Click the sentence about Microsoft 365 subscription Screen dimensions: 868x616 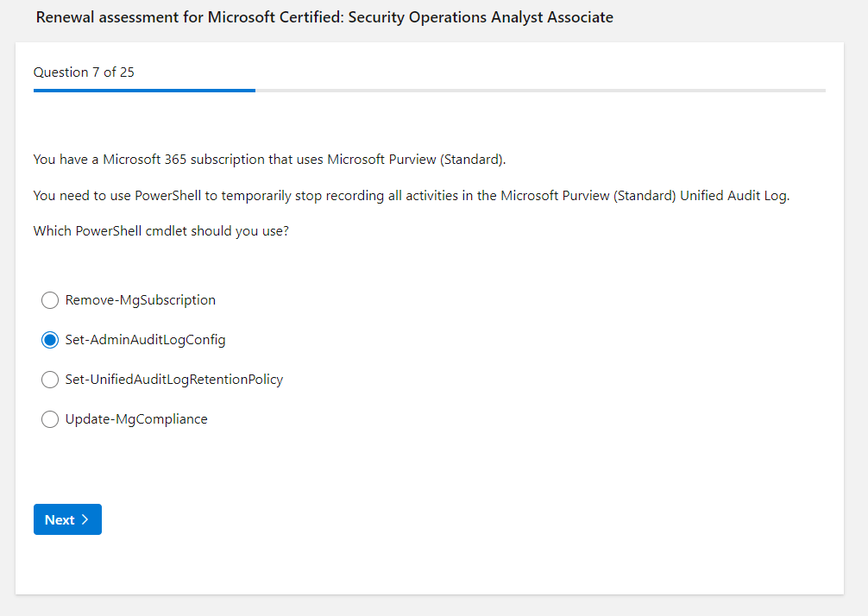point(269,160)
